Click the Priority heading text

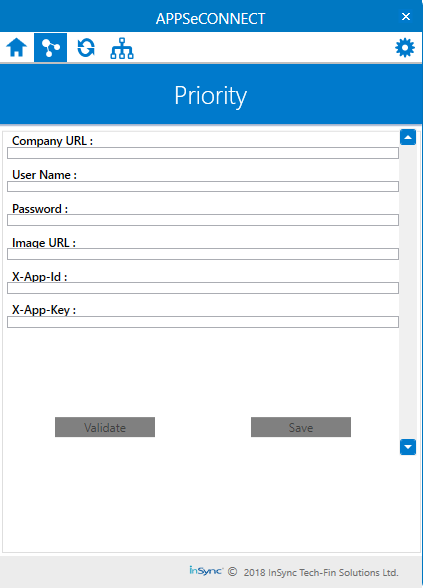(x=211, y=96)
